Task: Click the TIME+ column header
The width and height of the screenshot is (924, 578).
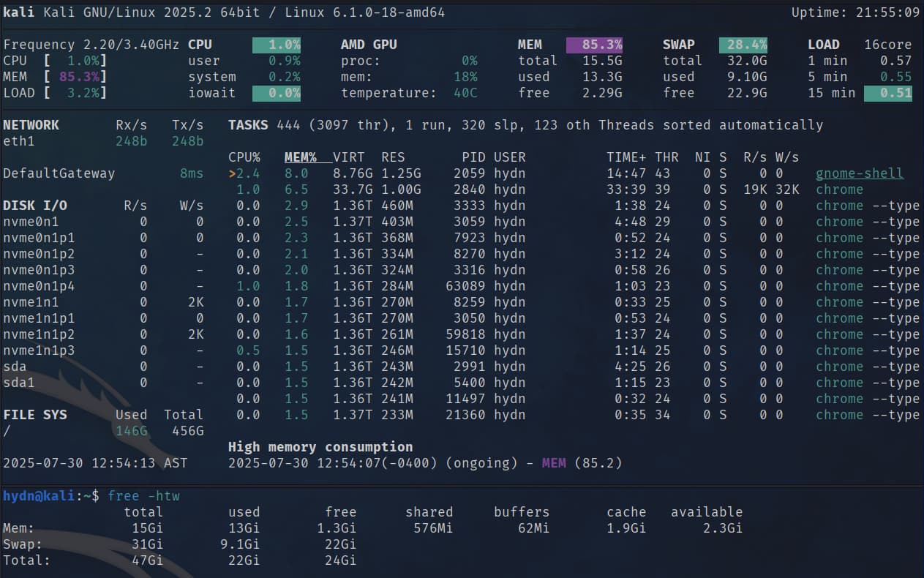Action: point(626,157)
